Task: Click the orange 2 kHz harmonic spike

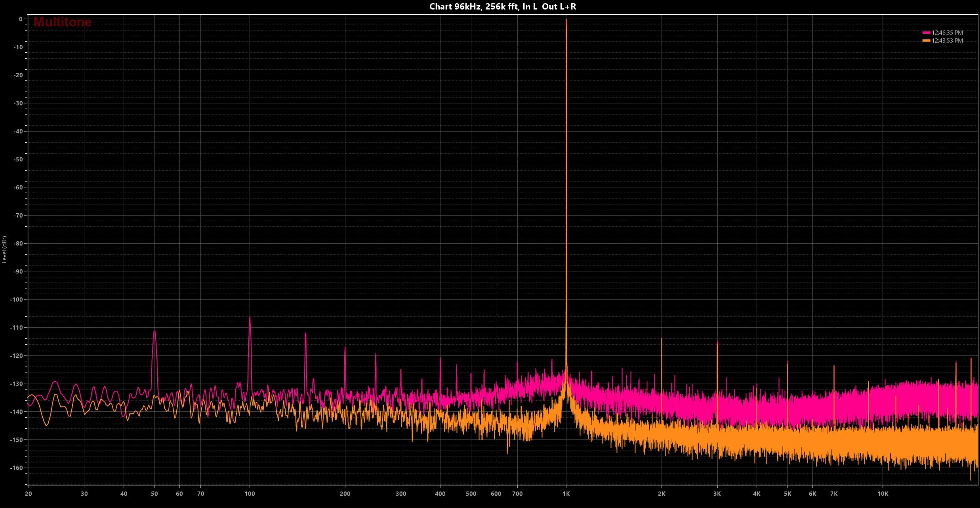Action: 662,339
